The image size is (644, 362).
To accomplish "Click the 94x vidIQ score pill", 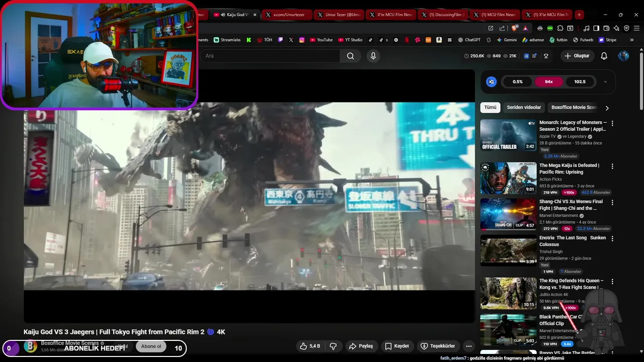I will click(x=549, y=81).
